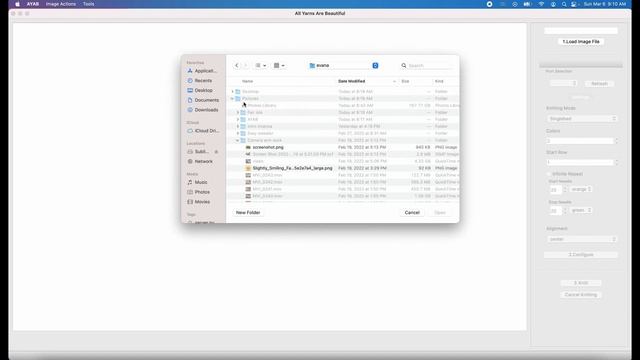The image size is (640, 360).
Task: Open Spotlight search in menu bar
Action: [x=564, y=4]
